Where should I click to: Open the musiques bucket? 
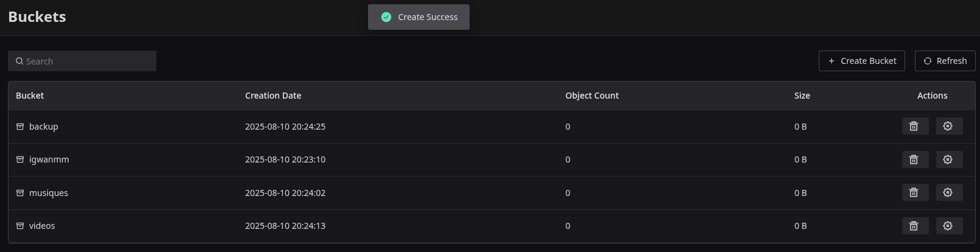[x=49, y=193]
